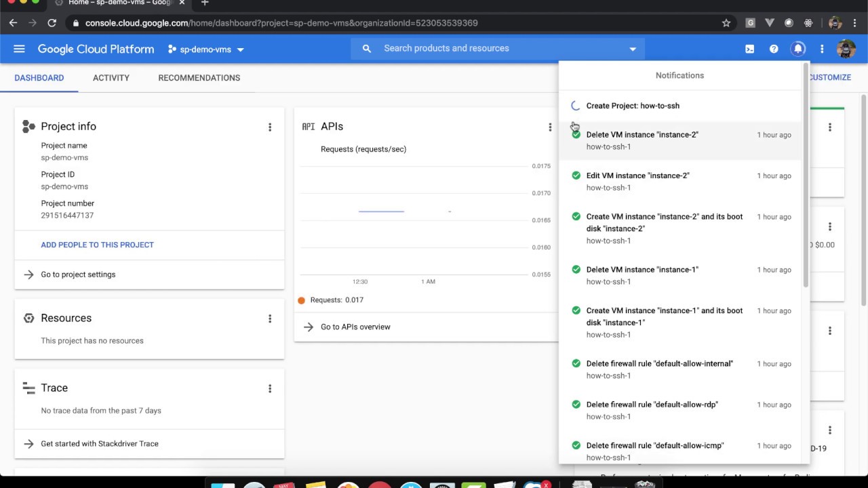This screenshot has width=868, height=488.
Task: Get started with Stackdriver Trace
Action: coord(100,444)
